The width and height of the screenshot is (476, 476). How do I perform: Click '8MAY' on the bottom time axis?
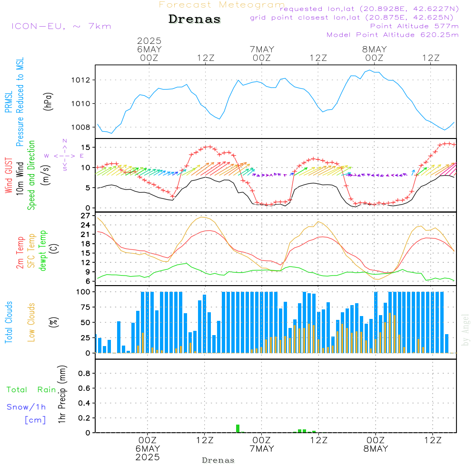[376, 449]
